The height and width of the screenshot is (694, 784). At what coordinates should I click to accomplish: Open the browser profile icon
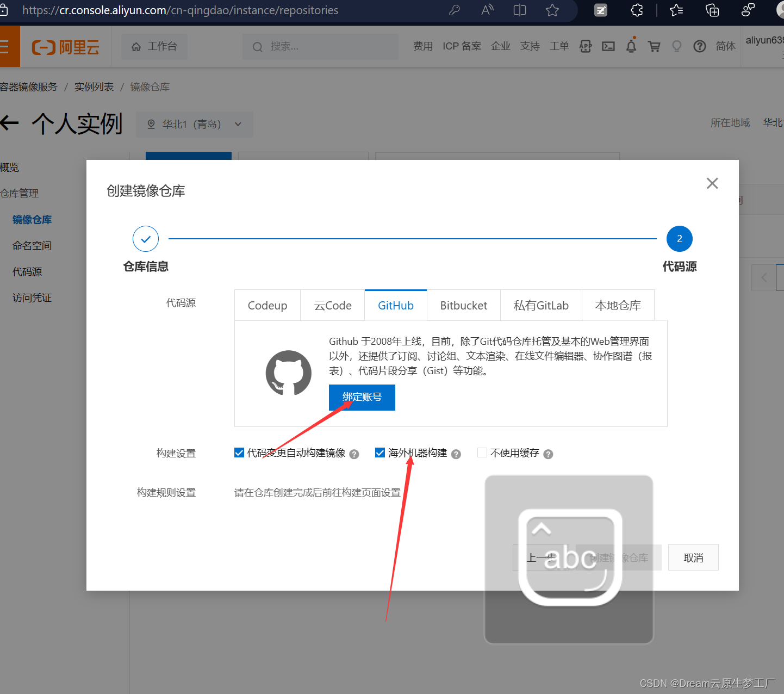780,9
